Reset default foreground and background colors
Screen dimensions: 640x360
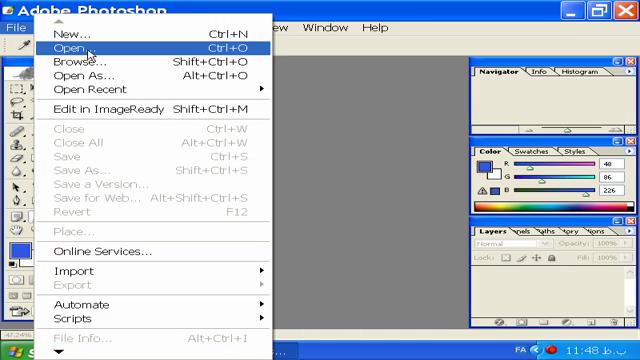(x=13, y=264)
